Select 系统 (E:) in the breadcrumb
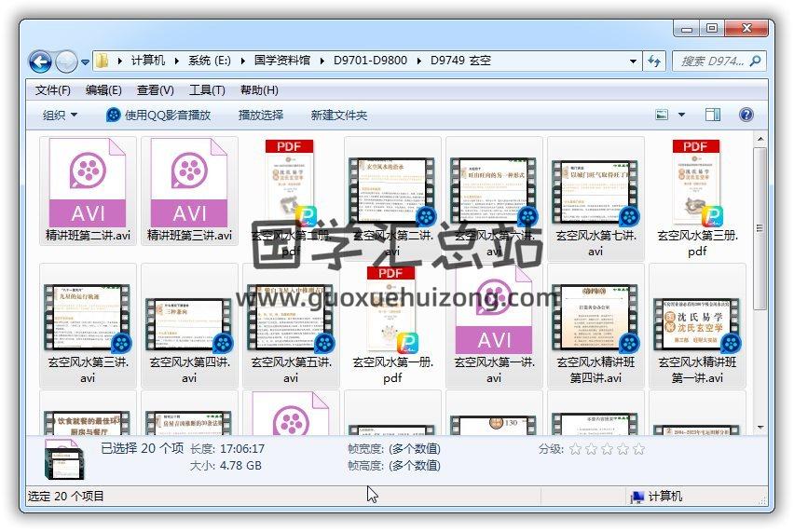Image resolution: width=794 pixels, height=532 pixels. coord(209,61)
